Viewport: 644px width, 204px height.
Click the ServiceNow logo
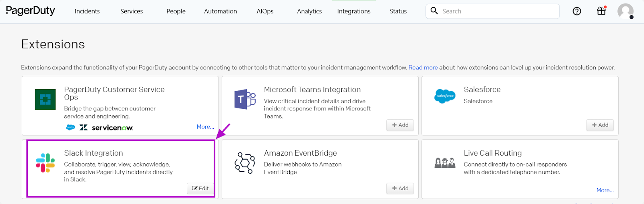(112, 128)
